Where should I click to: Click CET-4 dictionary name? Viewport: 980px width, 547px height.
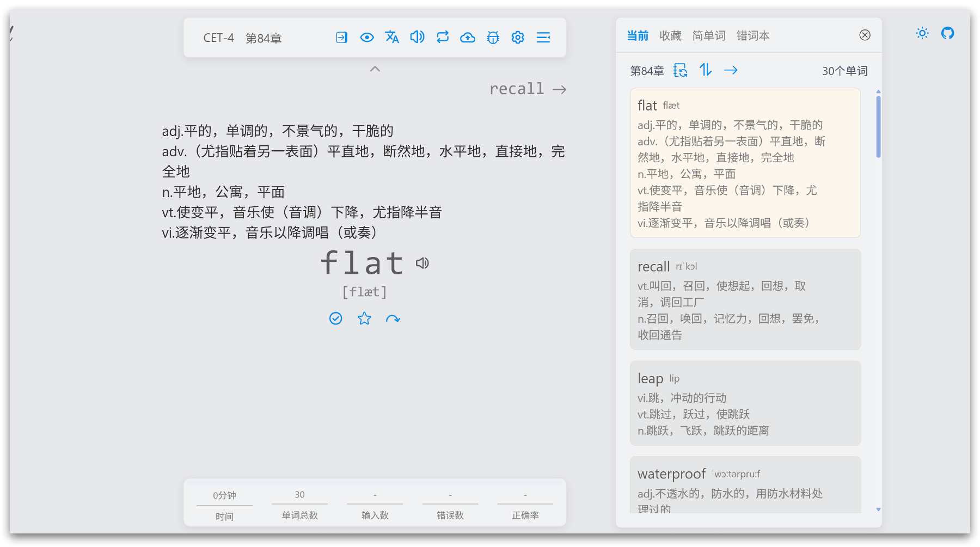pyautogui.click(x=218, y=38)
